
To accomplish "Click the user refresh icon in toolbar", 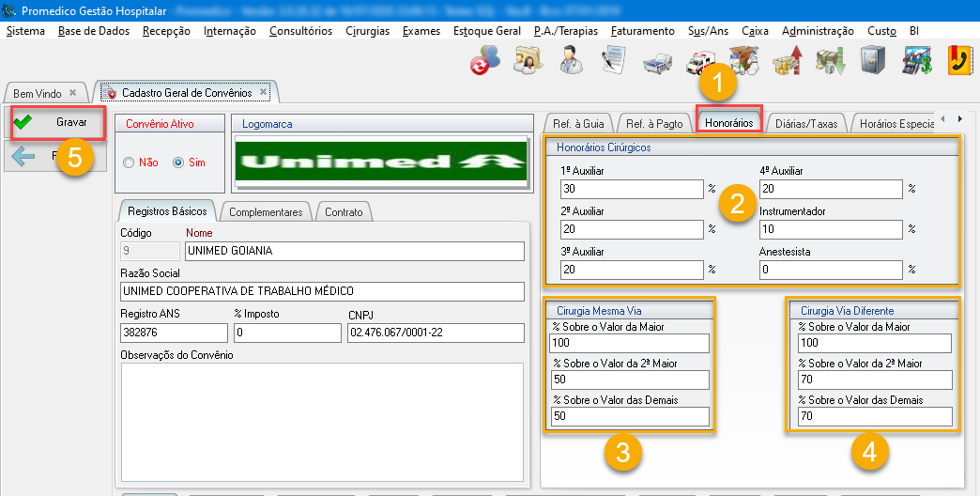I will tap(484, 61).
